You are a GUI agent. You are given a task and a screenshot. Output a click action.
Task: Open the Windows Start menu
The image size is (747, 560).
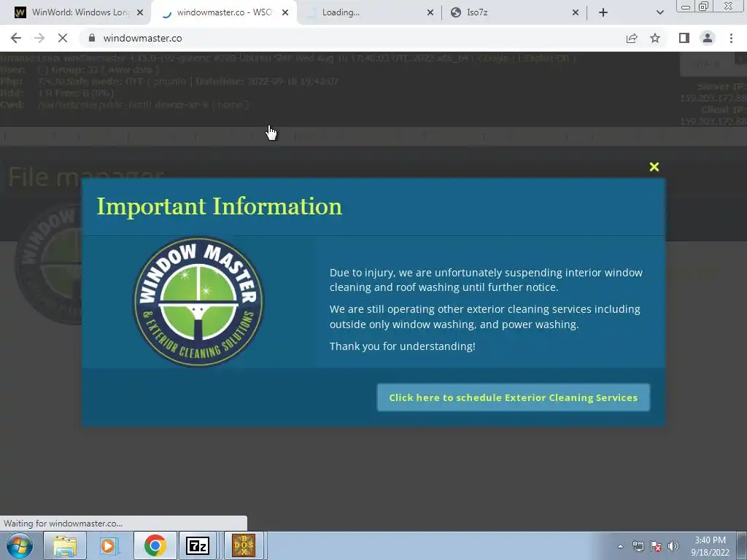tap(20, 545)
